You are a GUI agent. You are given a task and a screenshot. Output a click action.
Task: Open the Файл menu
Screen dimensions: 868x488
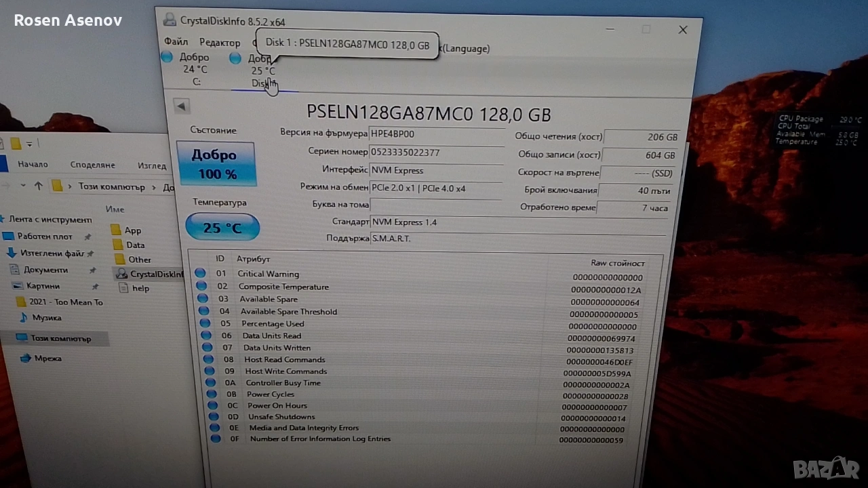[x=176, y=42]
